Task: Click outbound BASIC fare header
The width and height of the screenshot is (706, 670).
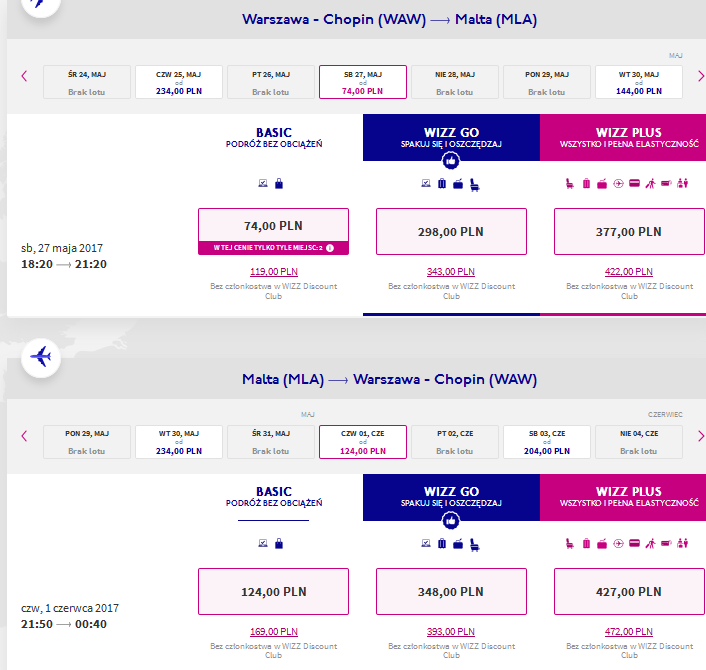Action: coord(274,137)
